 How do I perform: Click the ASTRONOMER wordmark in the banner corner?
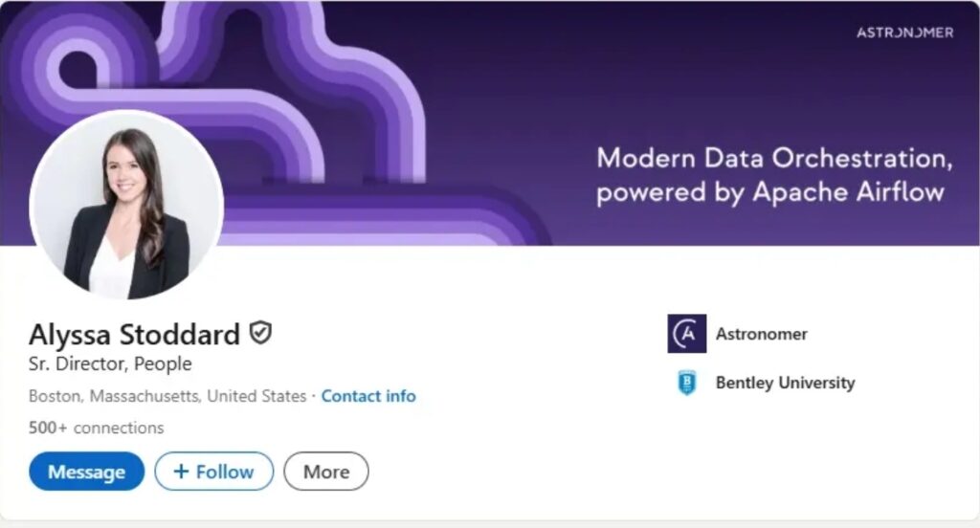[x=904, y=33]
